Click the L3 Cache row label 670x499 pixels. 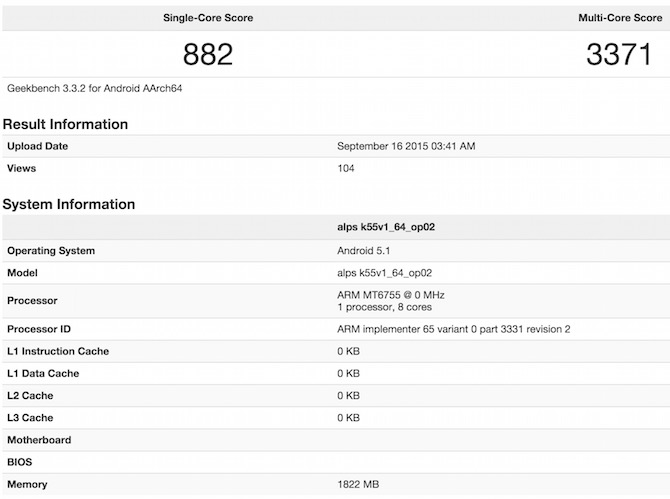(30, 417)
